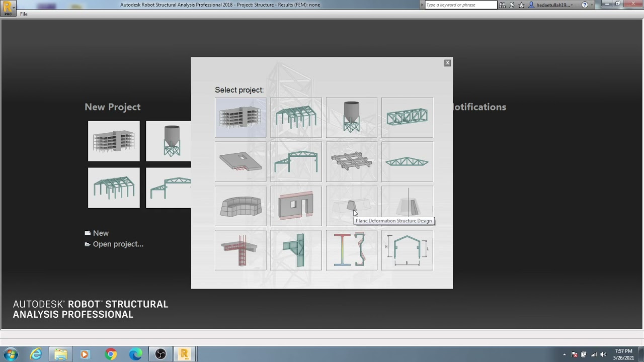Click the power plug battery tray icon
The height and width of the screenshot is (362, 644).
[584, 354]
